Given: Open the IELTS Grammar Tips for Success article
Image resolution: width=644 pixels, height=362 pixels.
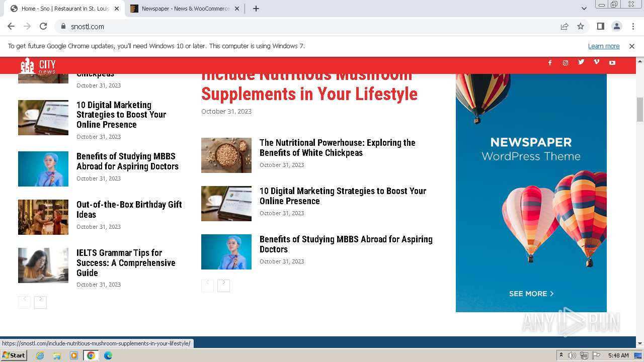Looking at the screenshot, I should 126,263.
